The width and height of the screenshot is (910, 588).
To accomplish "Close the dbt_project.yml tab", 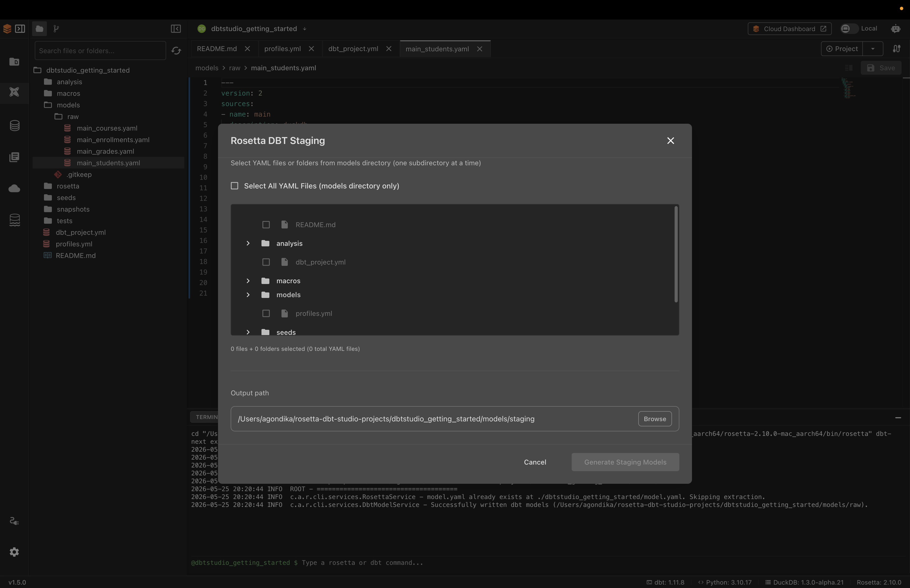I will [389, 49].
